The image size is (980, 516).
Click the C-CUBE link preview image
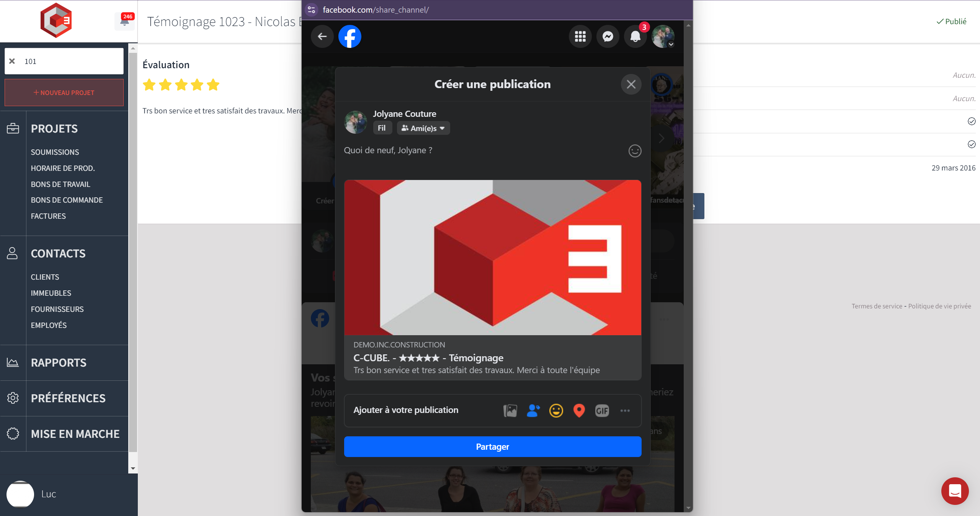point(493,257)
